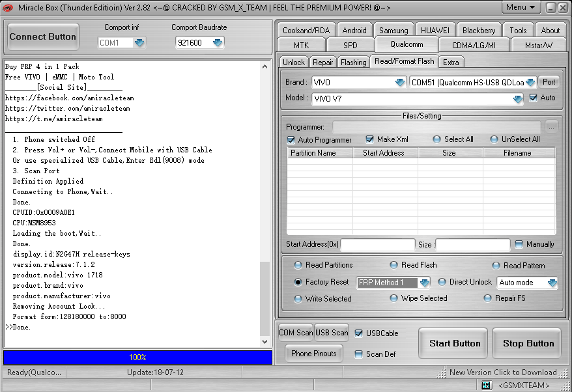Viewport: 572px width, 392px height.
Task: Click New Version Click to Download link
Action: pyautogui.click(x=503, y=372)
